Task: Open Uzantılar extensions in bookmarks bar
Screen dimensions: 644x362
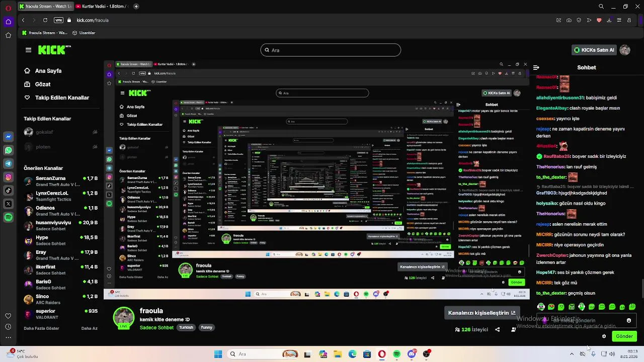Action: [84, 33]
